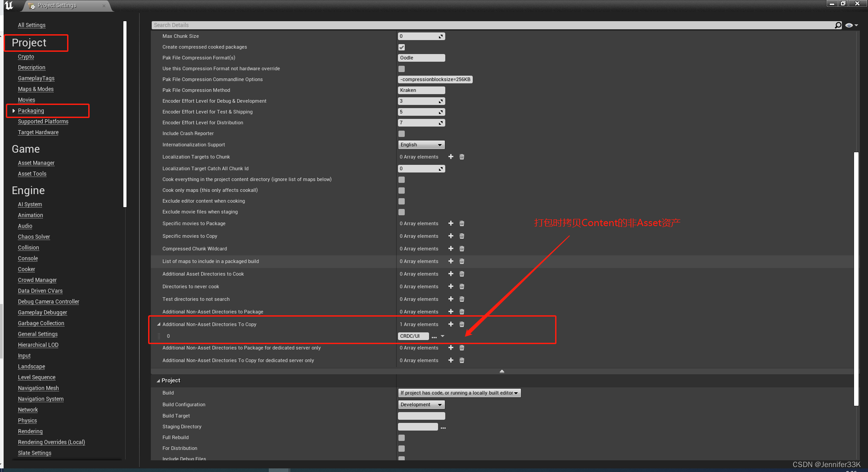The width and height of the screenshot is (868, 472).
Task: Adjust Encoder Effort Level for Distribution value
Action: 421,123
